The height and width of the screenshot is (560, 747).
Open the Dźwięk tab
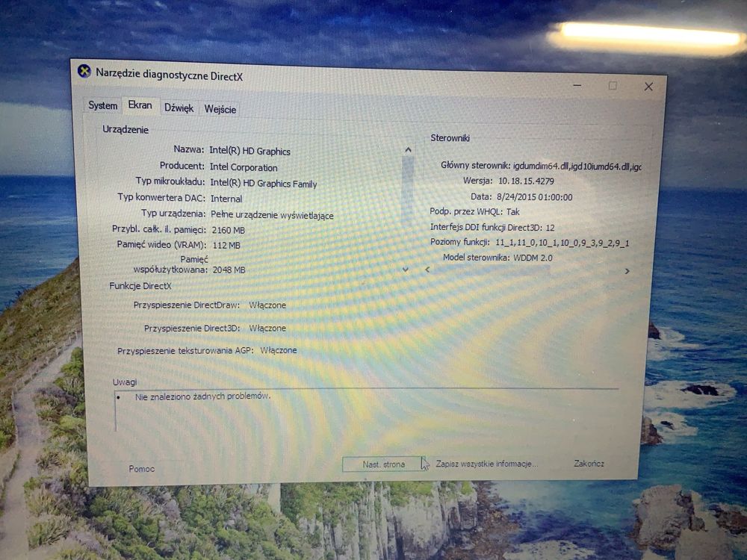point(179,108)
